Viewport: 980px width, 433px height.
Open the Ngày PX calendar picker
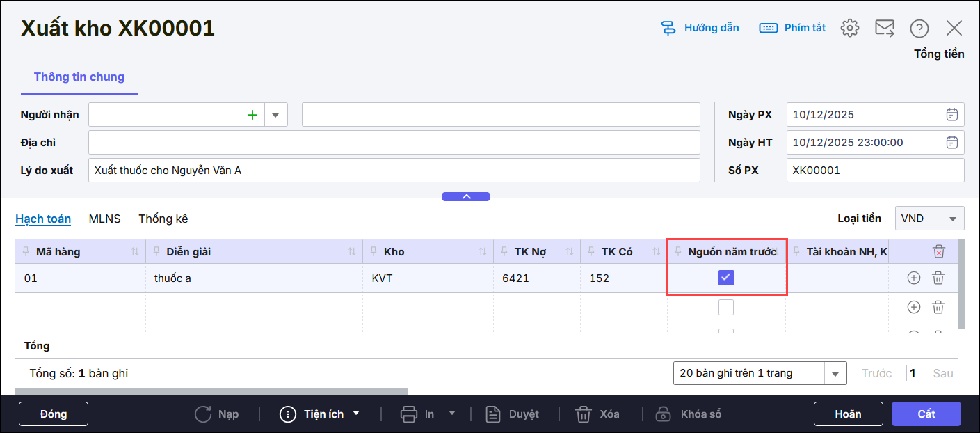coord(951,115)
